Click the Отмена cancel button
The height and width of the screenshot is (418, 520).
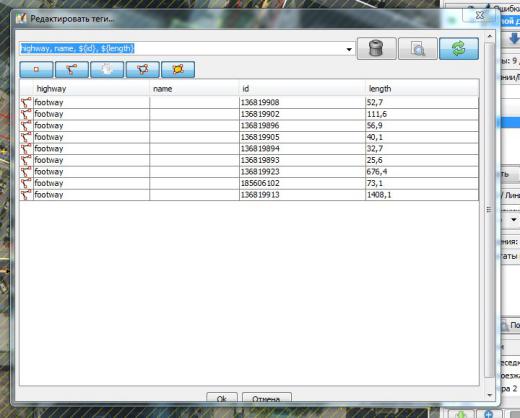pos(267,398)
